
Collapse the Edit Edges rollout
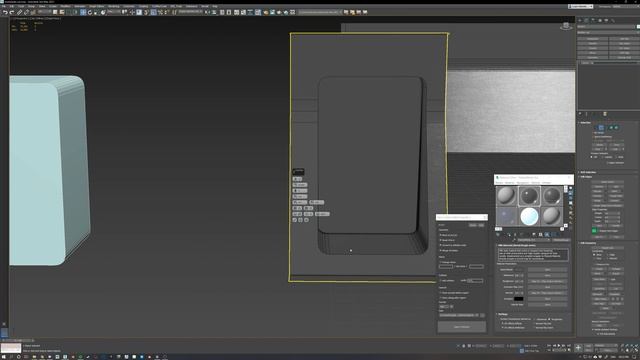(587, 177)
